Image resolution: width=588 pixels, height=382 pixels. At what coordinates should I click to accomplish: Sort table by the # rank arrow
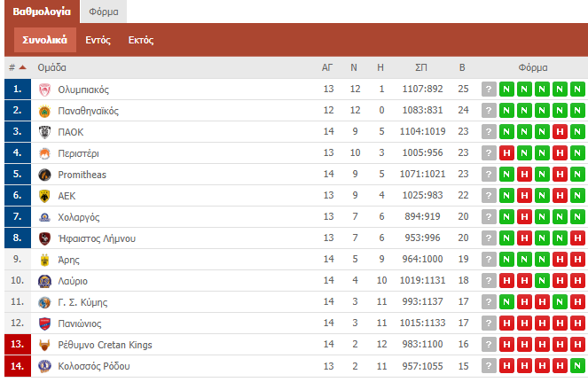click(23, 67)
